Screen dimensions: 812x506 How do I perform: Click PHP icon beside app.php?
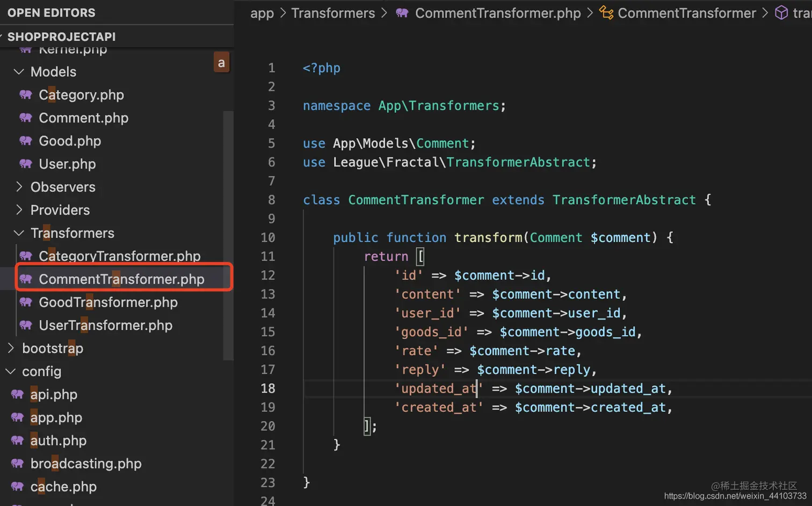(17, 418)
